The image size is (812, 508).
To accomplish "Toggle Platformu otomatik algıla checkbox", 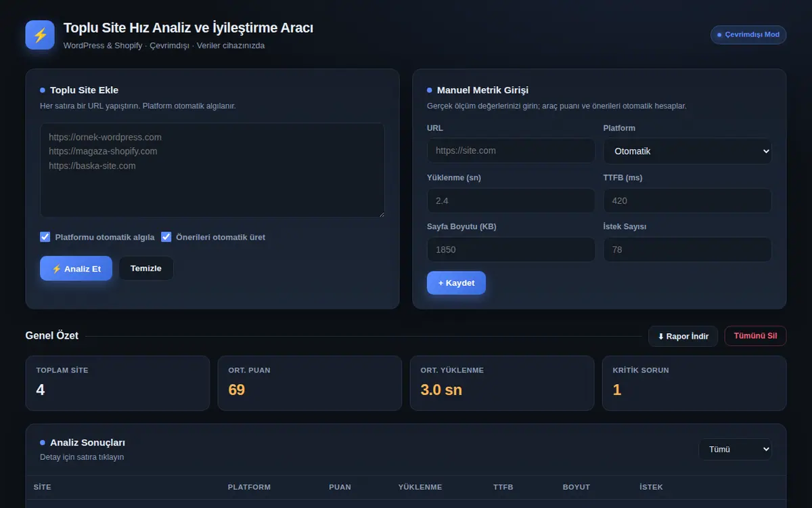I will click(x=45, y=237).
